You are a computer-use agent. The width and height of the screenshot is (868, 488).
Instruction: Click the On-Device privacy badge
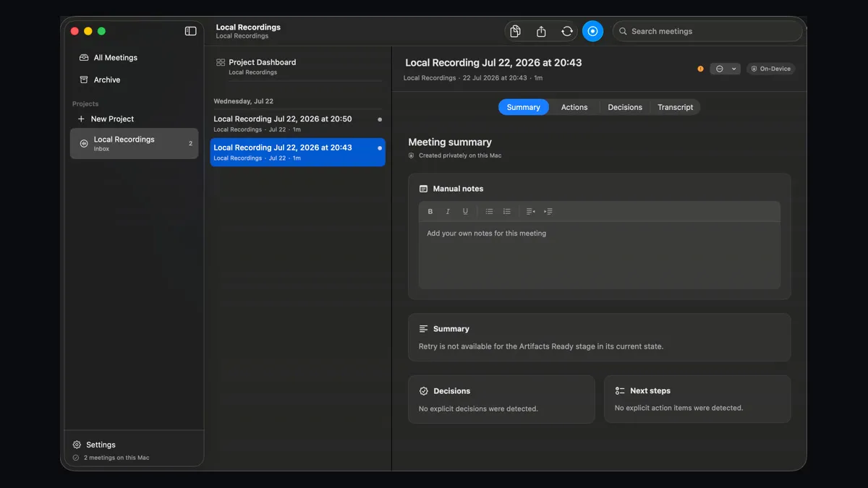coord(771,69)
